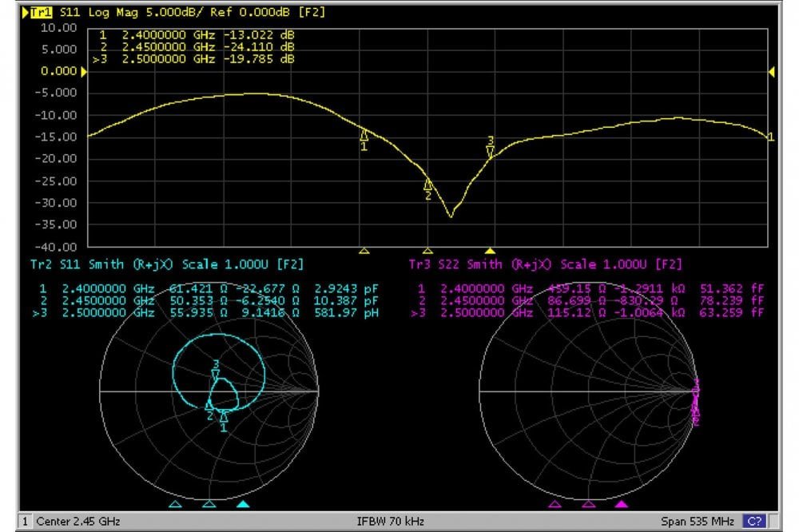Click Tr1 marker 1 readout 2.4000000 GHz -13.022 dB
The width and height of the screenshot is (799, 532).
197,35
